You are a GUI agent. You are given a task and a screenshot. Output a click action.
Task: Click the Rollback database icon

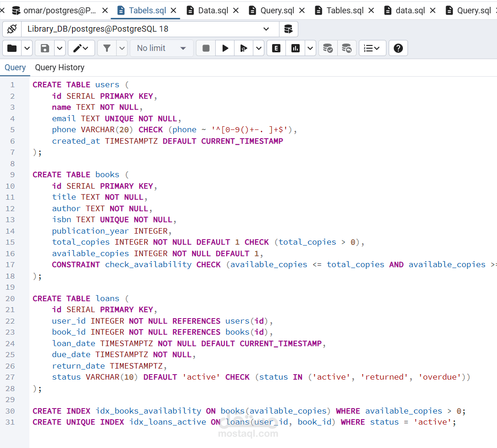(x=347, y=48)
